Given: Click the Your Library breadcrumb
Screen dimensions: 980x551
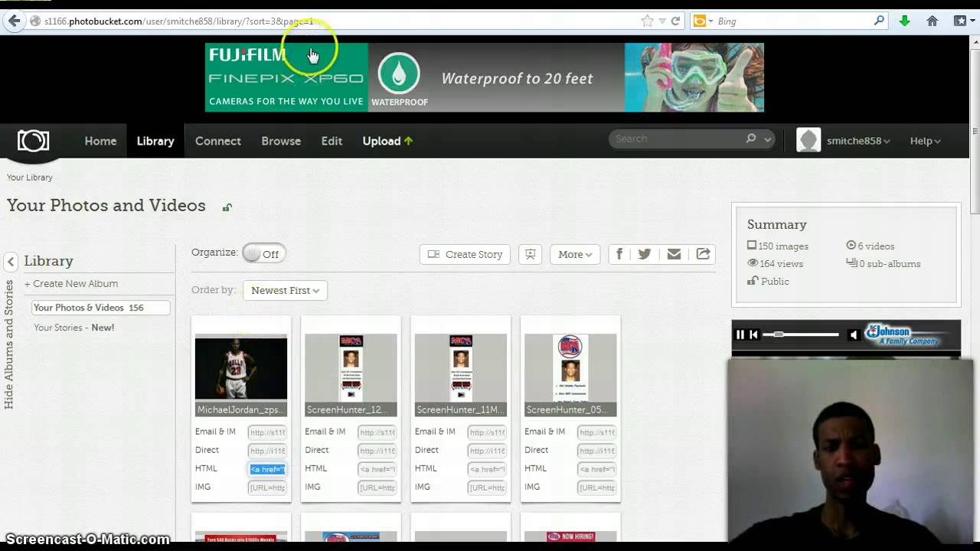Looking at the screenshot, I should (30, 178).
